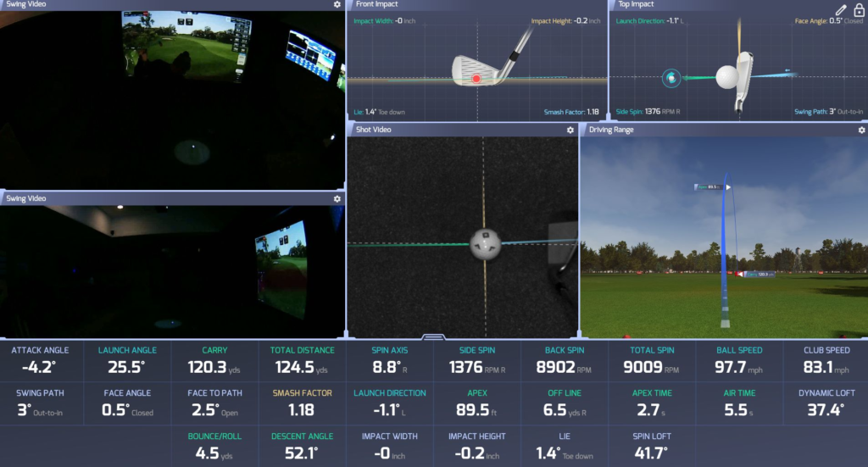Click the spin indicator icon in Top Impact

pyautogui.click(x=671, y=78)
